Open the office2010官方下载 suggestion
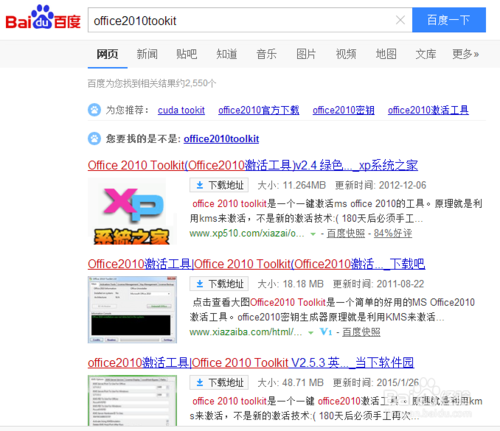The width and height of the screenshot is (500, 431). pyautogui.click(x=259, y=110)
